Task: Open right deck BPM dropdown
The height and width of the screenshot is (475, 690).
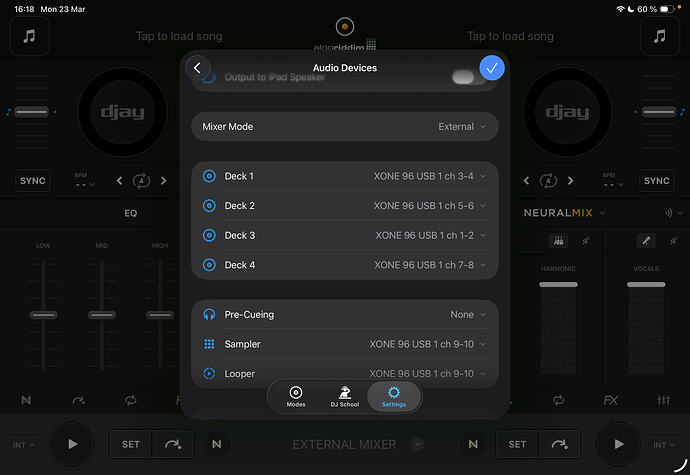Action: point(613,180)
